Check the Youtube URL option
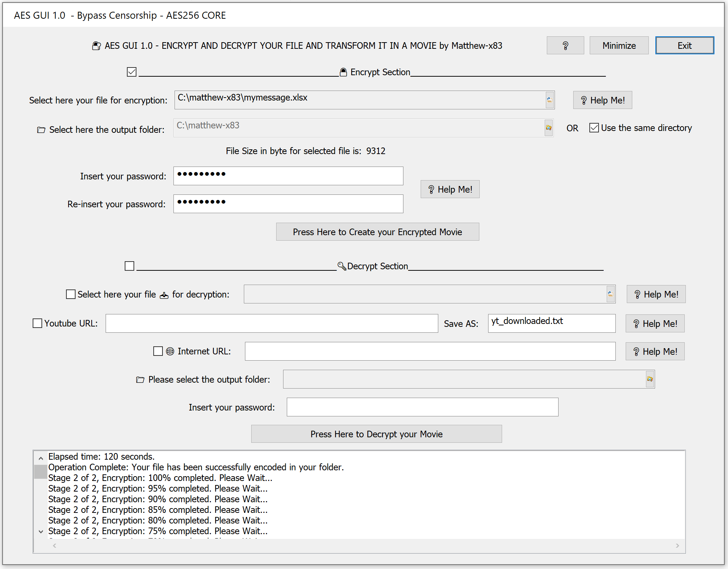This screenshot has width=728, height=569. click(x=37, y=323)
